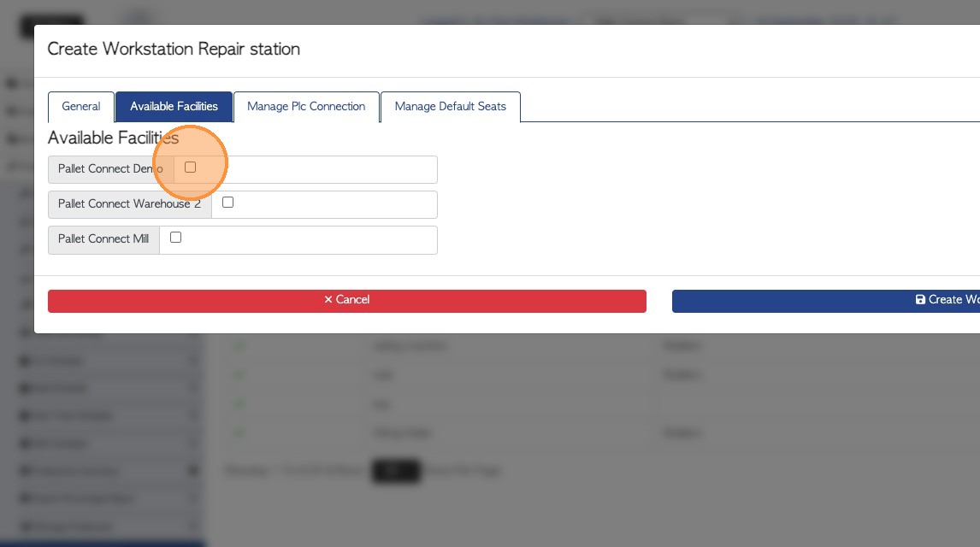This screenshot has width=980, height=547.
Task: Click the Create Workstation Repair station title
Action: [174, 50]
